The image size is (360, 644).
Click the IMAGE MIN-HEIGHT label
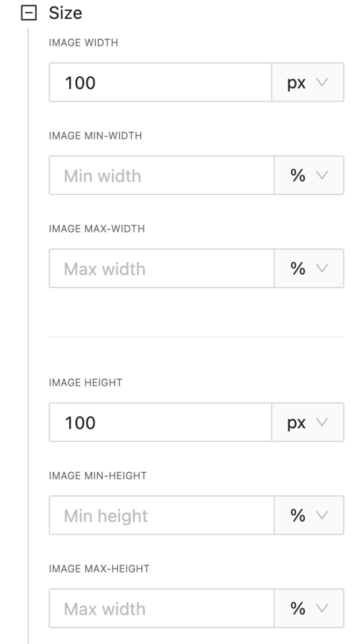coord(97,476)
